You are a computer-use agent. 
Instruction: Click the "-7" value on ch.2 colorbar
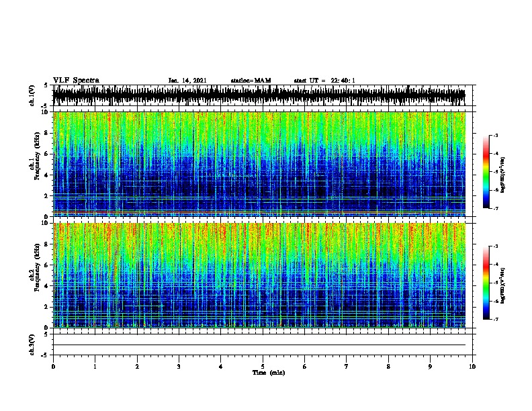[495, 319]
